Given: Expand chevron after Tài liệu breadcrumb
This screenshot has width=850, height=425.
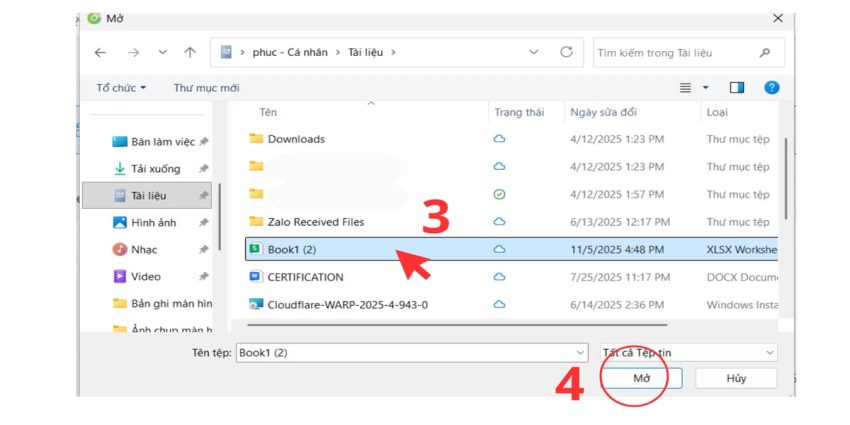Looking at the screenshot, I should tap(394, 53).
